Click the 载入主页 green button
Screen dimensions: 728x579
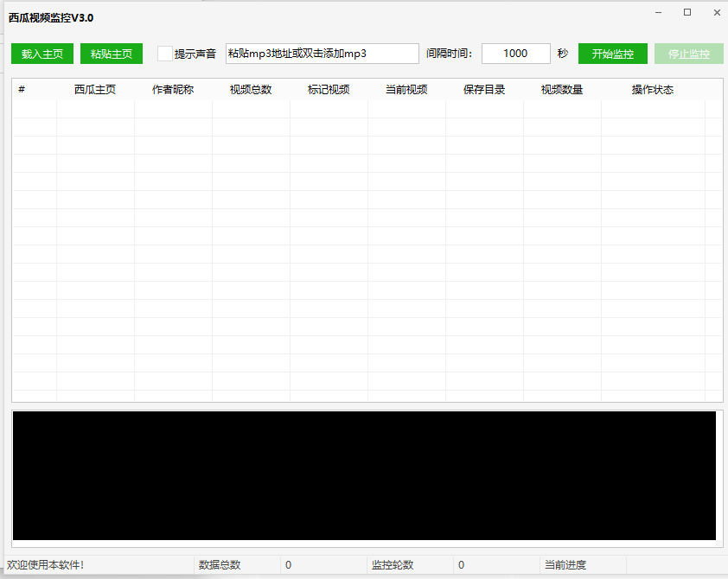click(42, 54)
